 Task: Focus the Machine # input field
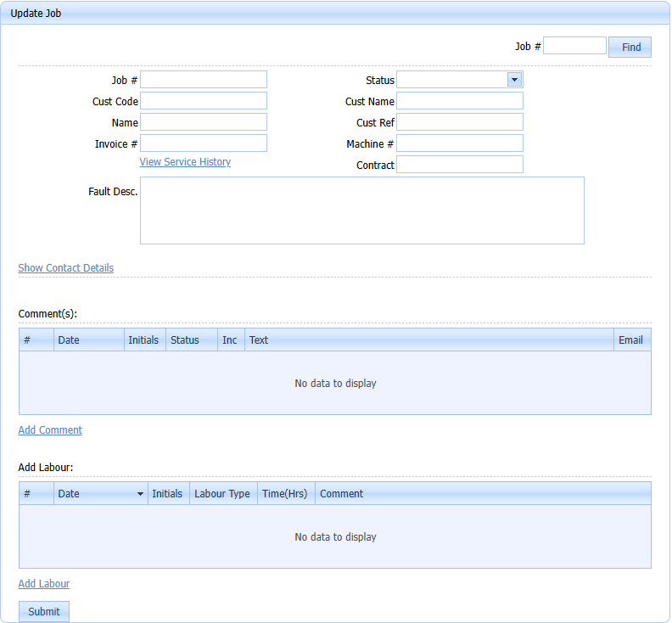[x=459, y=143]
